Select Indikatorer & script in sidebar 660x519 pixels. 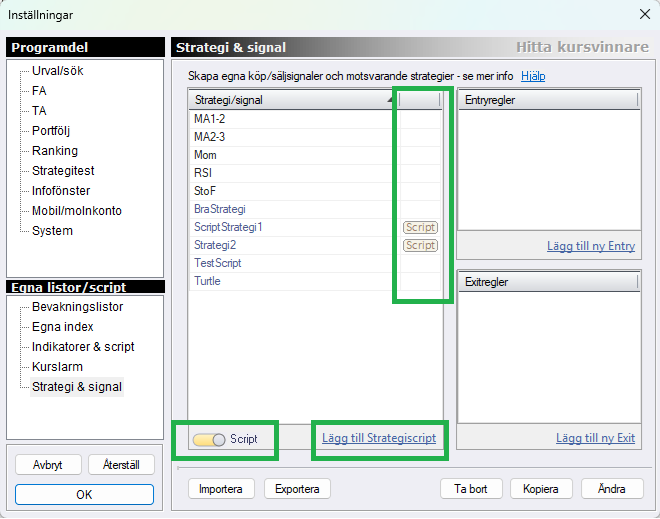83,347
